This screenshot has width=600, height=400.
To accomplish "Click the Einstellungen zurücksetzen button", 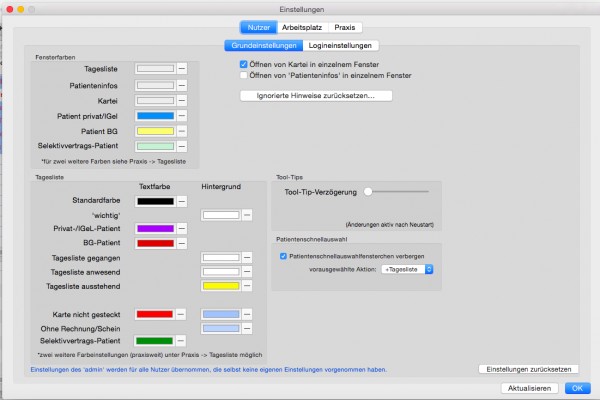I will tap(528, 369).
